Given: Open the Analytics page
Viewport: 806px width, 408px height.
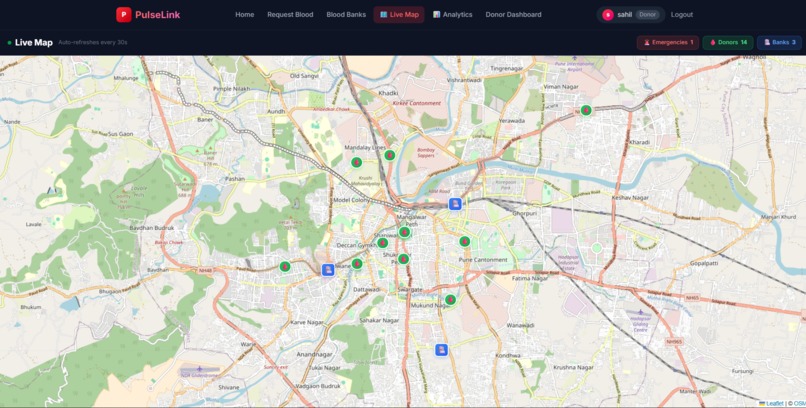Looking at the screenshot, I should tap(452, 14).
